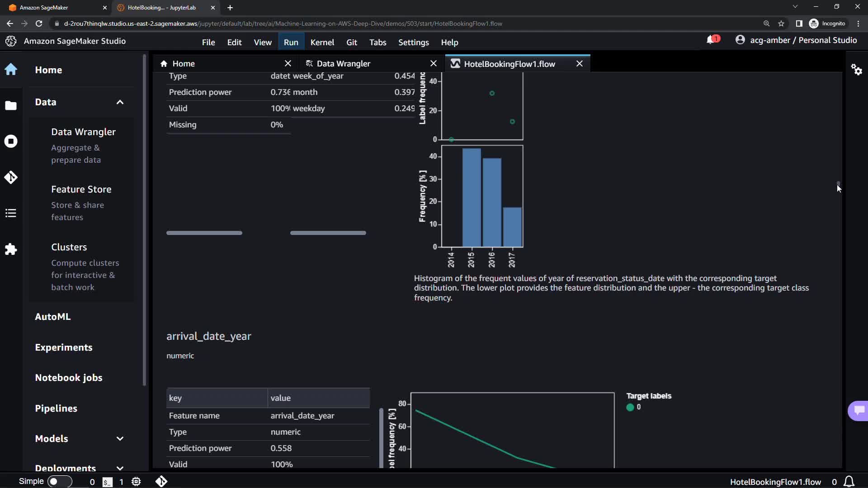
Task: Expand the Deployments section chevron
Action: point(120,468)
